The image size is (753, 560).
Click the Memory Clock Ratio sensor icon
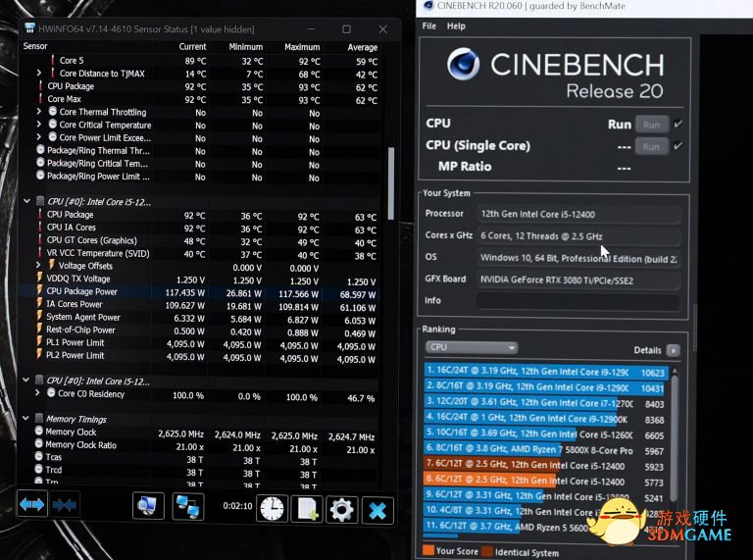pyautogui.click(x=39, y=443)
